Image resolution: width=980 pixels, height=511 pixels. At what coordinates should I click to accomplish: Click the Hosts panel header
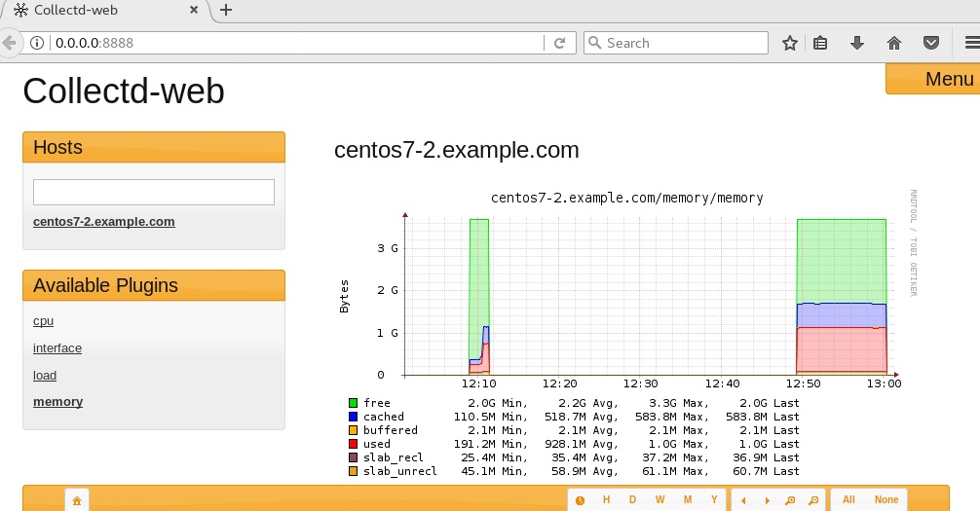pyautogui.click(x=154, y=147)
